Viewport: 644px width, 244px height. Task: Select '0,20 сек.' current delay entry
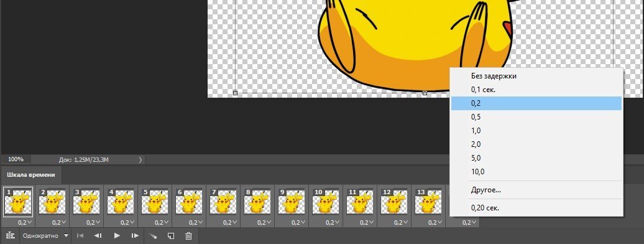point(536,208)
